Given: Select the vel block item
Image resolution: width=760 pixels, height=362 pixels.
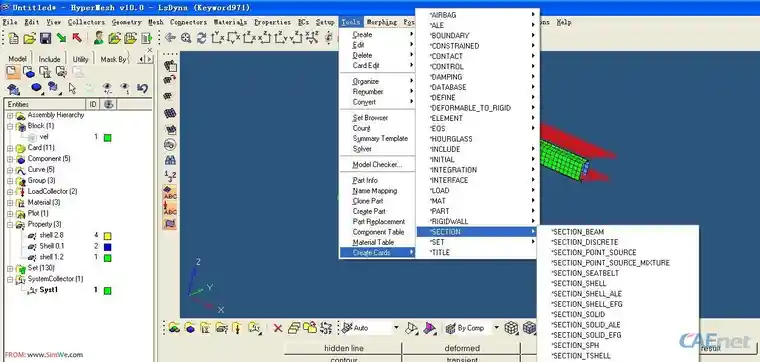Looking at the screenshot, I should 44,137.
